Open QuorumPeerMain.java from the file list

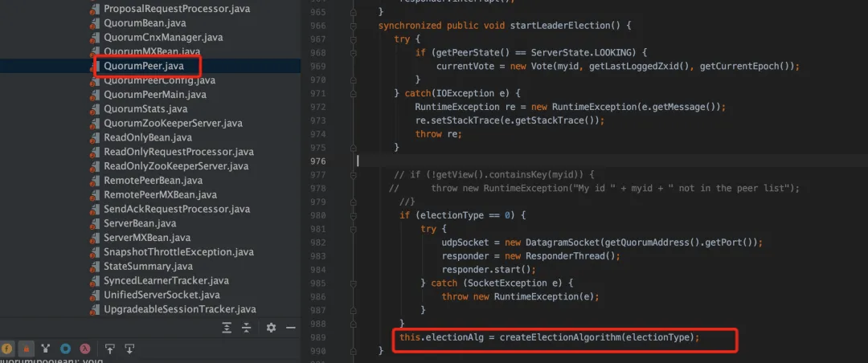pos(154,95)
